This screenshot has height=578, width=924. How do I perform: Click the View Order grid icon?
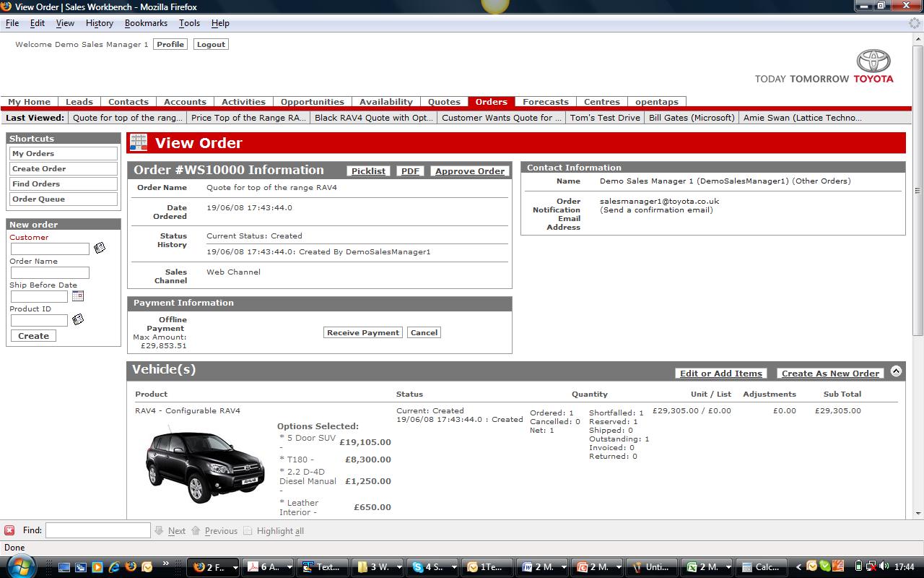[x=138, y=142]
